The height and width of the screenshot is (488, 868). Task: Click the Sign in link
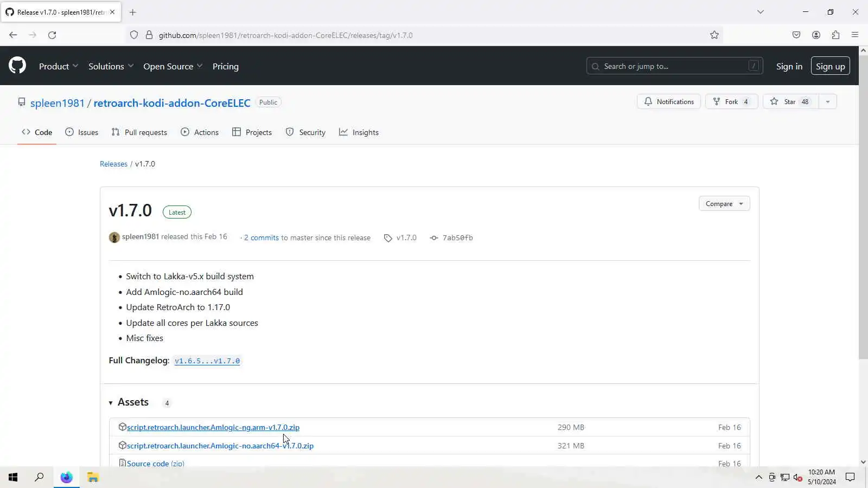[x=789, y=66]
